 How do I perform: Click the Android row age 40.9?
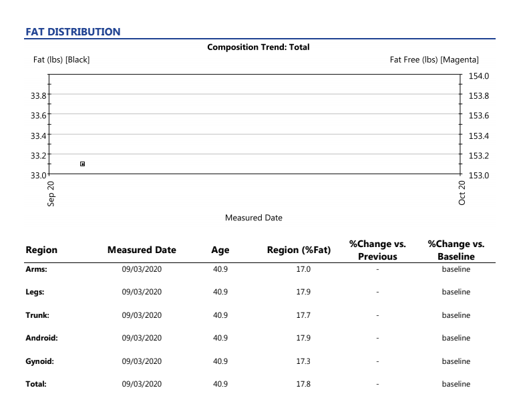[220, 338]
